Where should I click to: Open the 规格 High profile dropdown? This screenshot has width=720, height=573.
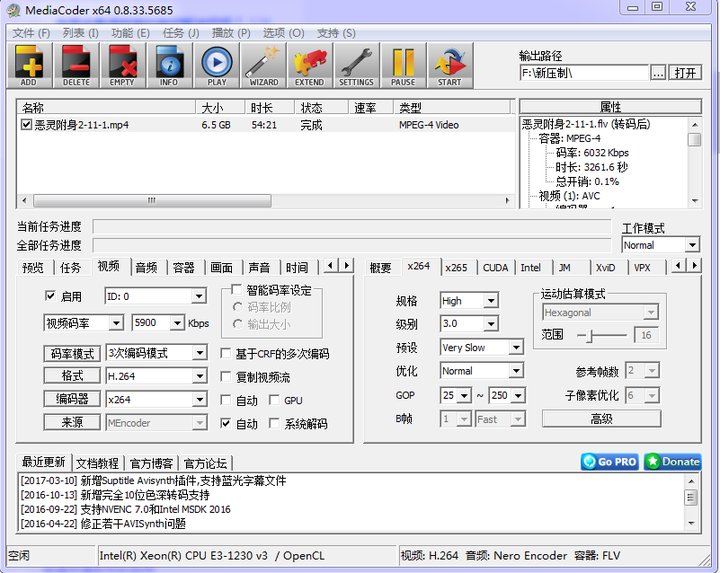469,301
